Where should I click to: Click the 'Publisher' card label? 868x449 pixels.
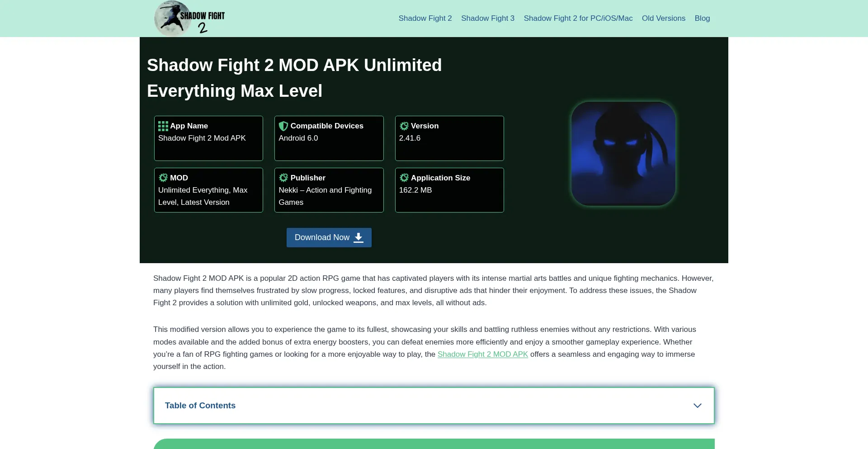(308, 178)
